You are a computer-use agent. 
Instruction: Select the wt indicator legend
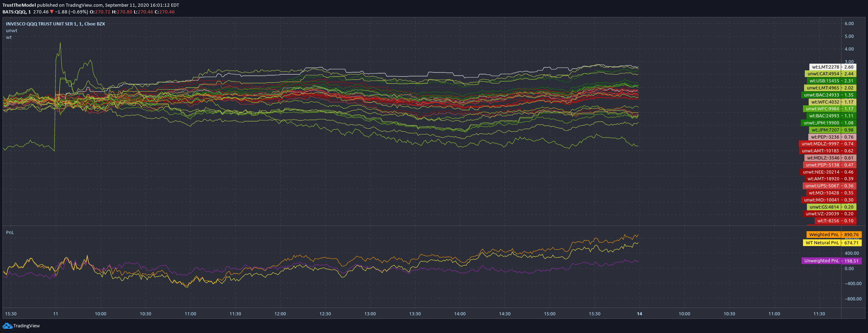pyautogui.click(x=9, y=37)
